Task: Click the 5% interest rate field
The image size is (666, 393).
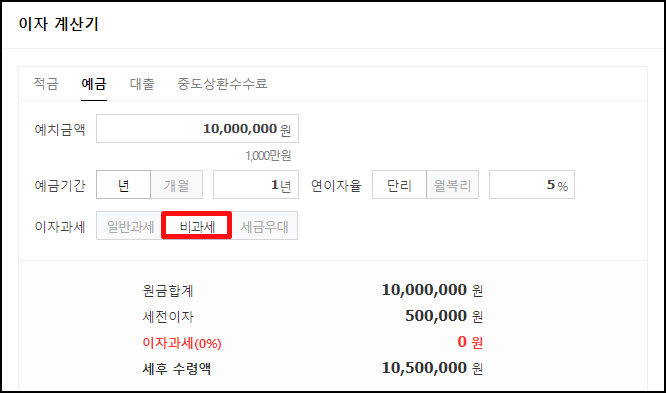Action: click(x=532, y=185)
